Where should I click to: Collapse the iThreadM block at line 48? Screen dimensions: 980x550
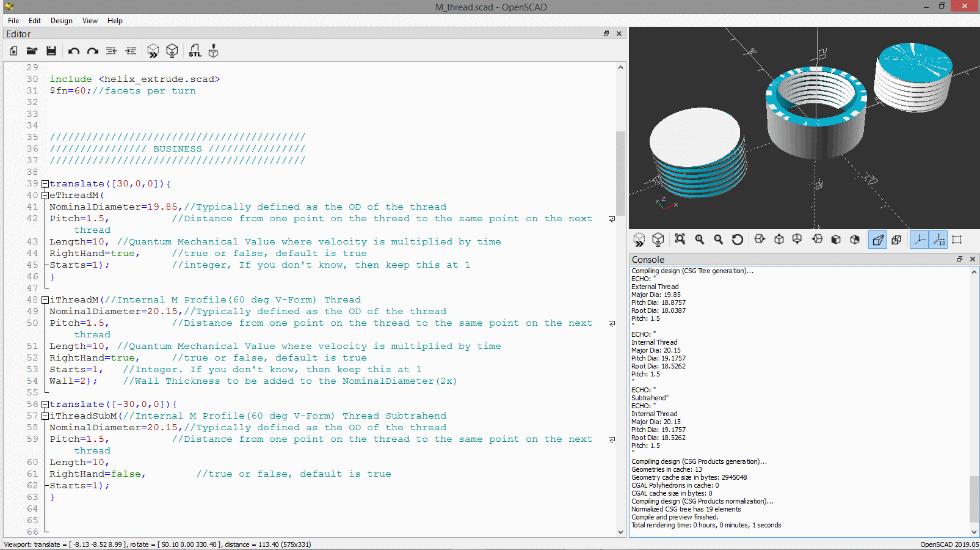[x=45, y=300]
